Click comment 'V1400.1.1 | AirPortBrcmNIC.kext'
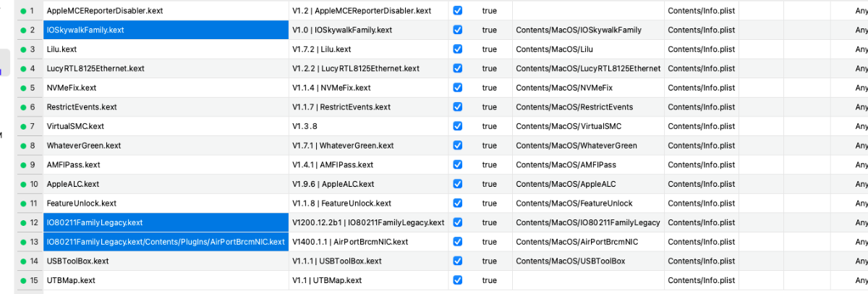Image resolution: width=868 pixels, height=294 pixels. click(368, 241)
